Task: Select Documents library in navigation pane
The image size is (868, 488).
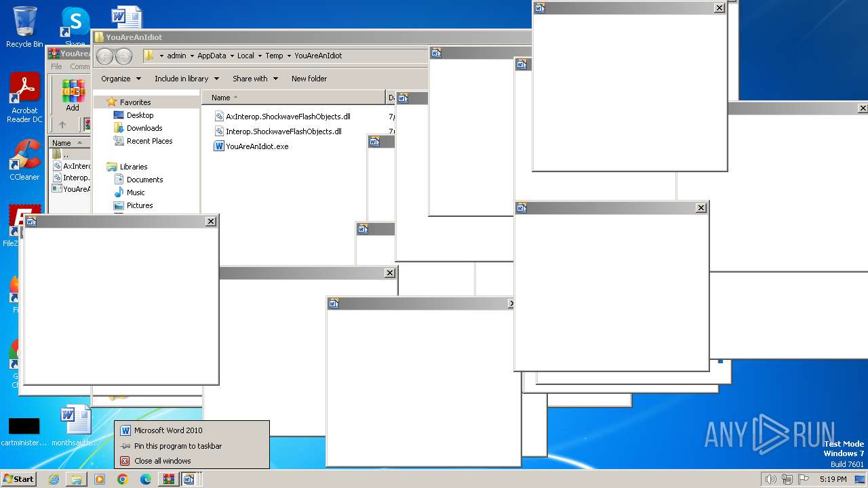Action: point(138,180)
